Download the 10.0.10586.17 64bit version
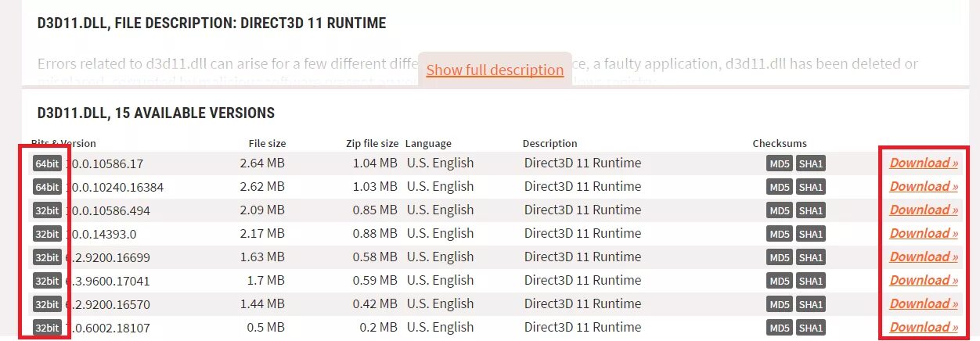 coord(924,163)
